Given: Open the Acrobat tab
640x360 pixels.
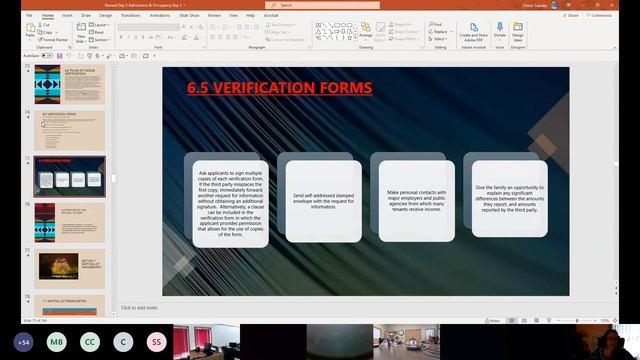Looking at the screenshot, I should [x=271, y=16].
